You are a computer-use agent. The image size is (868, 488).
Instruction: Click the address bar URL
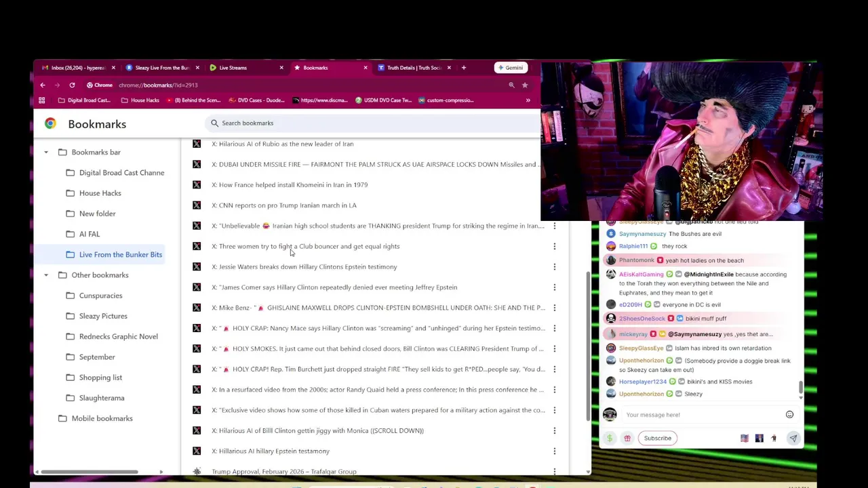pyautogui.click(x=157, y=85)
